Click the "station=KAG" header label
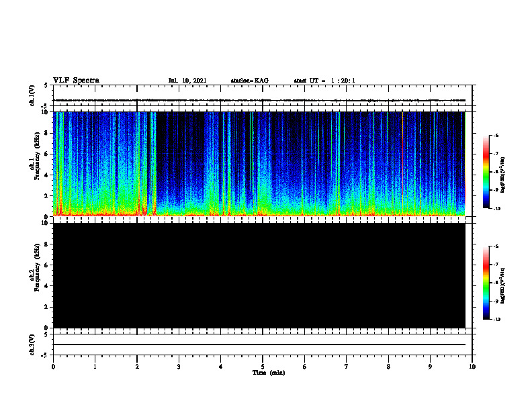The width and height of the screenshot is (532, 411). pos(250,81)
